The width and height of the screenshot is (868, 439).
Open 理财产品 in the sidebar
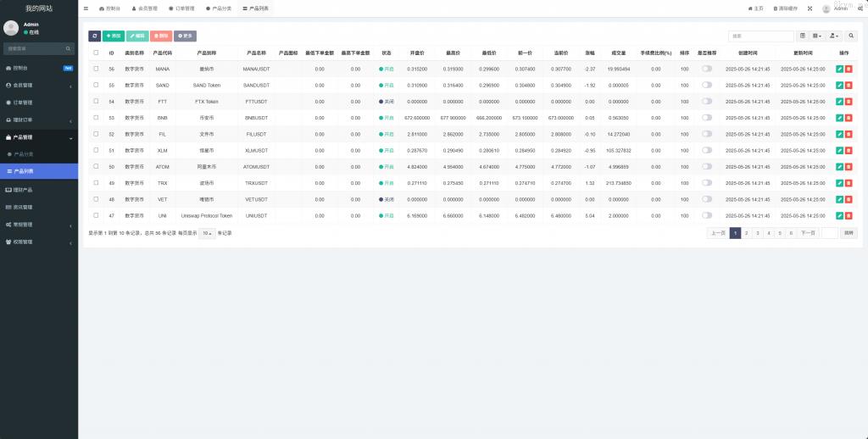coord(38,190)
